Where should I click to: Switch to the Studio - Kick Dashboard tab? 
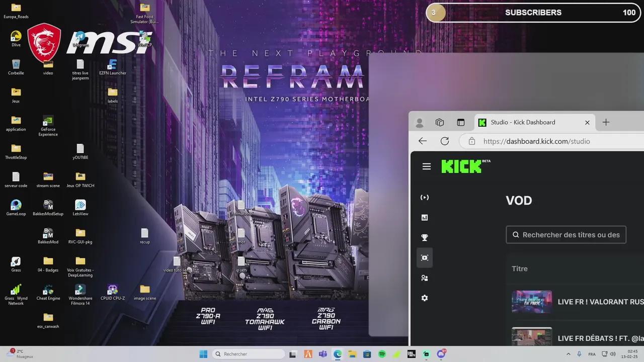(523, 122)
